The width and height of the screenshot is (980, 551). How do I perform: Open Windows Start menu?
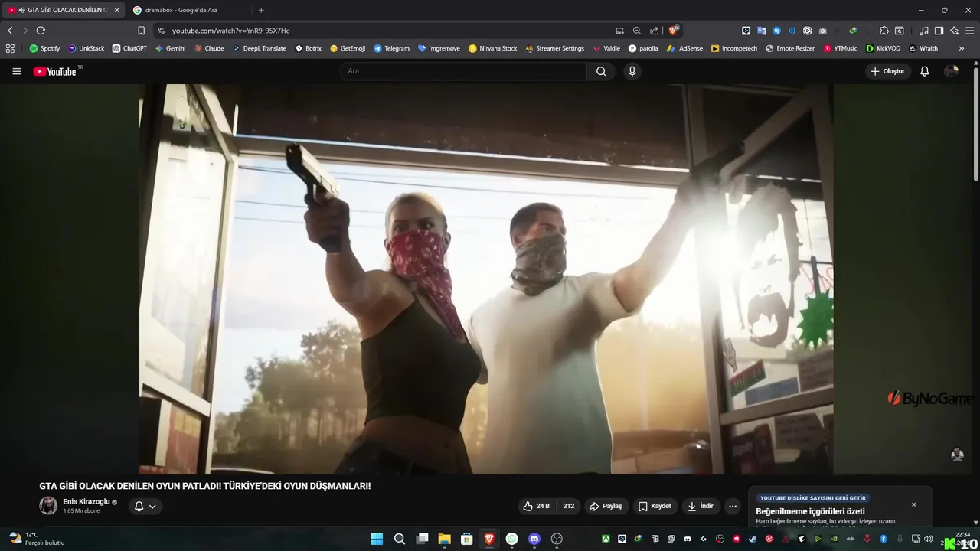tap(377, 539)
